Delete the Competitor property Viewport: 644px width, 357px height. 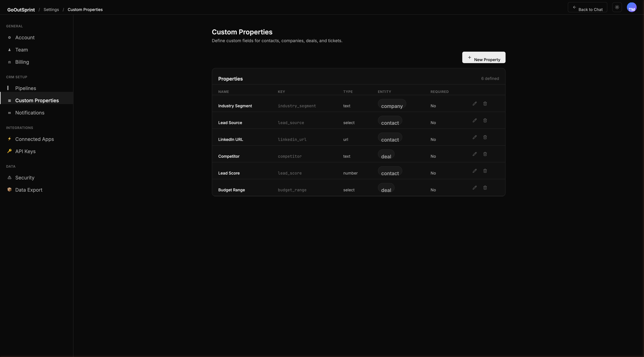485,154
